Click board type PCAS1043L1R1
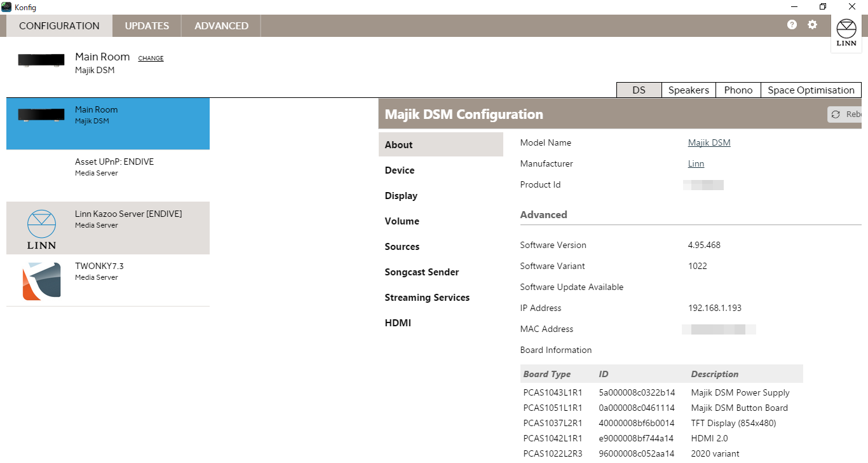The image size is (868, 463). click(553, 392)
